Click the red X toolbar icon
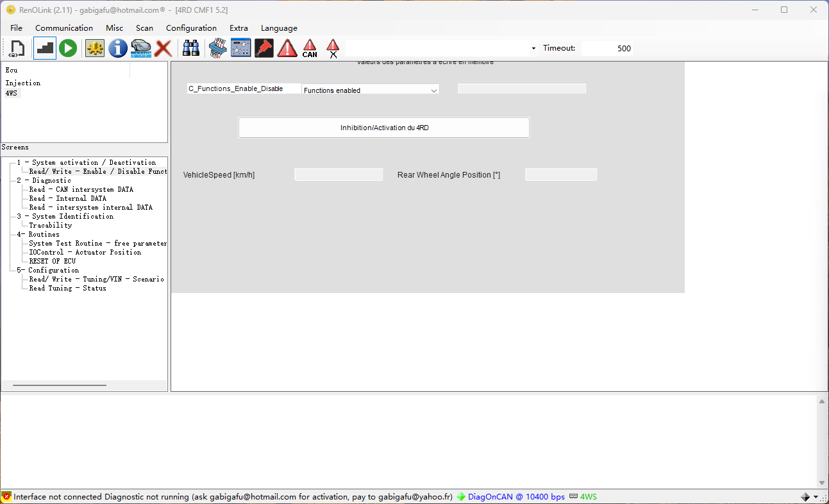The height and width of the screenshot is (504, 829). pos(163,48)
